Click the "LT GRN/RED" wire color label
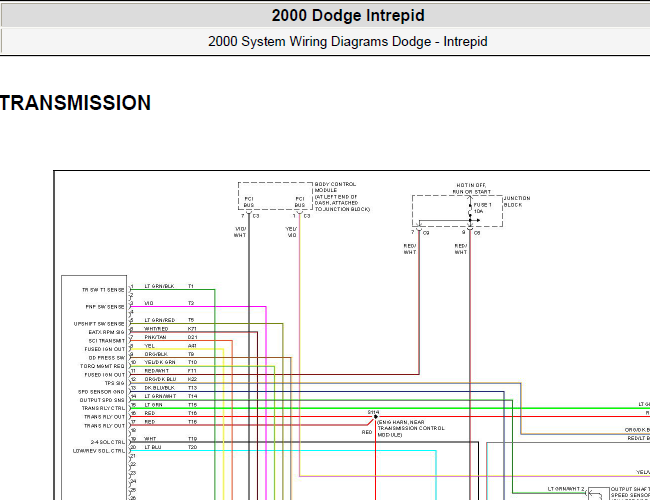 (160, 320)
